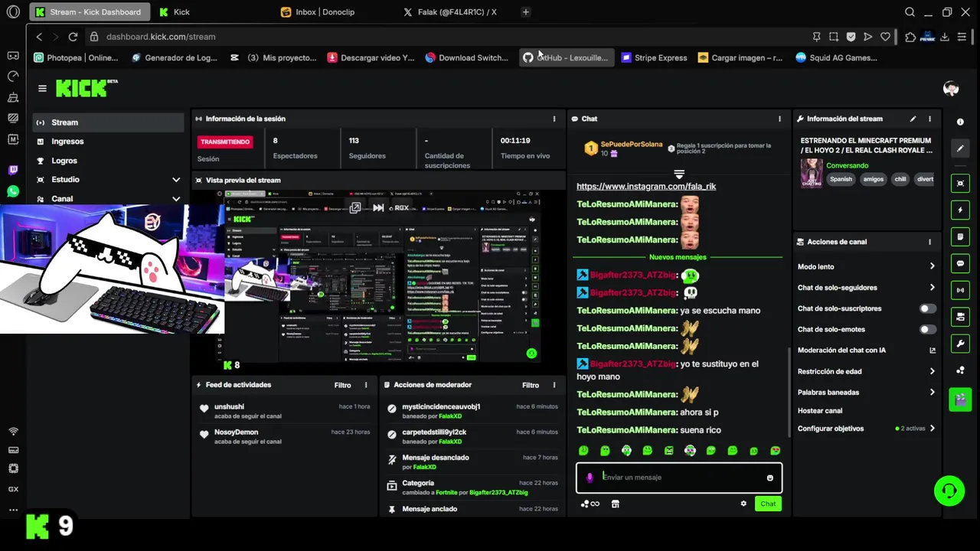980x551 pixels.
Task: Click the green clapperboard icon in right toolbar
Action: (960, 399)
